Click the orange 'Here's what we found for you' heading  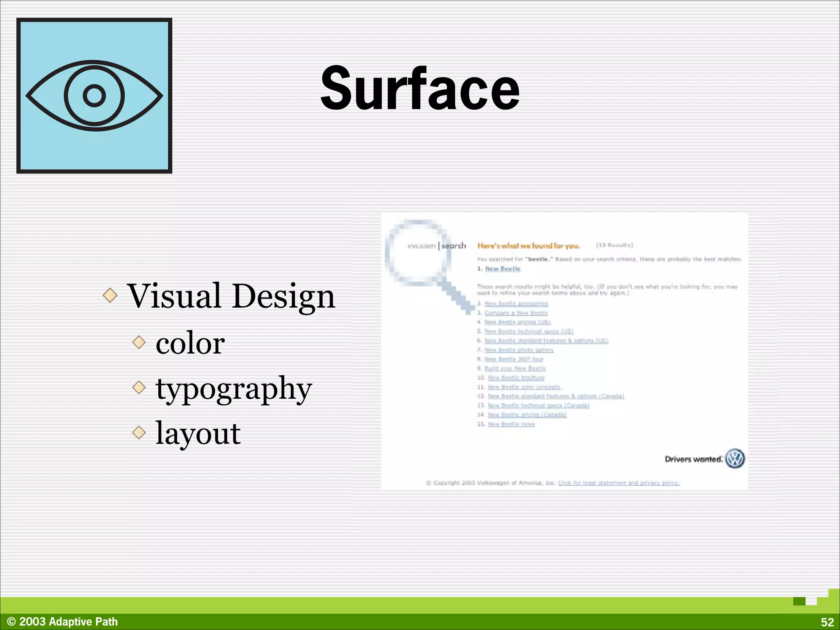tap(529, 246)
